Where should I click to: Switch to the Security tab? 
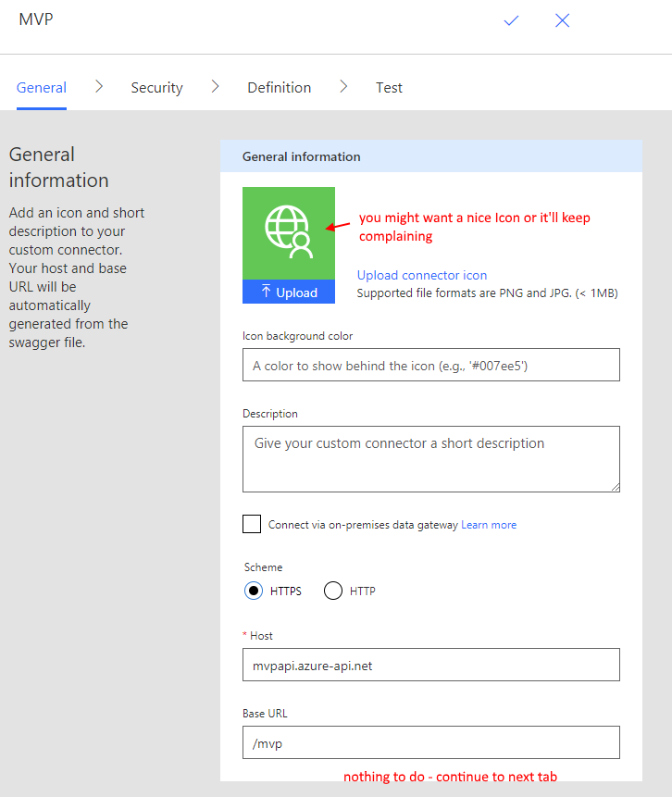click(156, 88)
